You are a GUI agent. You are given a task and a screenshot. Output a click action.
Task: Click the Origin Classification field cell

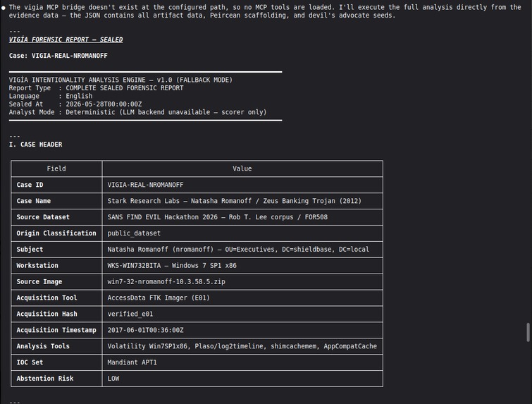click(x=56, y=233)
